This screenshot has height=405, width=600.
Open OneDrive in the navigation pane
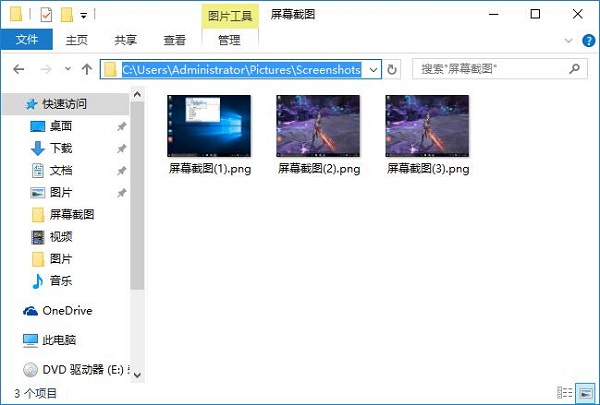[x=66, y=311]
